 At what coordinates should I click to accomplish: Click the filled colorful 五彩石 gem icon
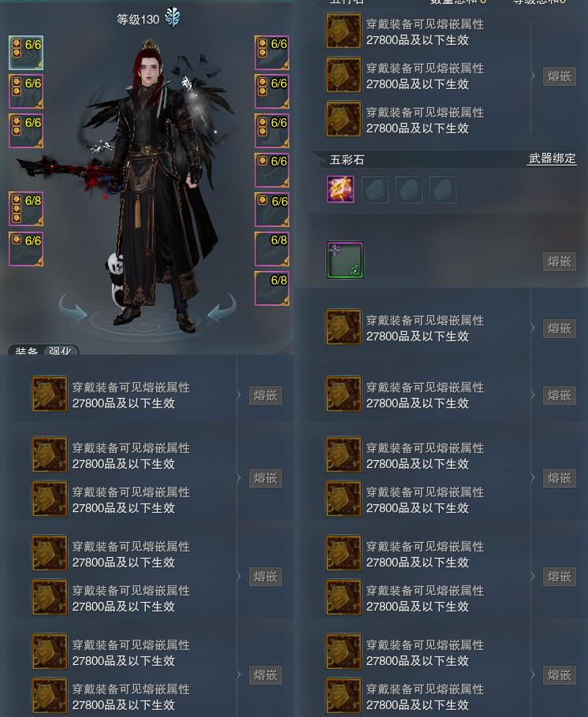click(341, 189)
